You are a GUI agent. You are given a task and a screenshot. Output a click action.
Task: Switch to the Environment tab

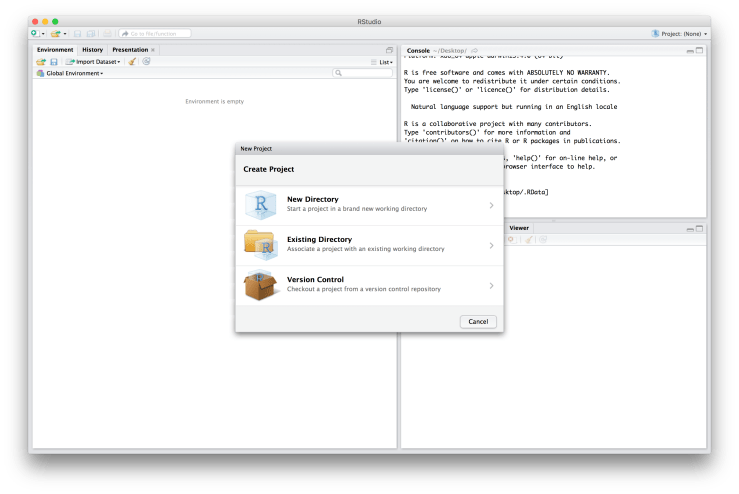coord(55,49)
